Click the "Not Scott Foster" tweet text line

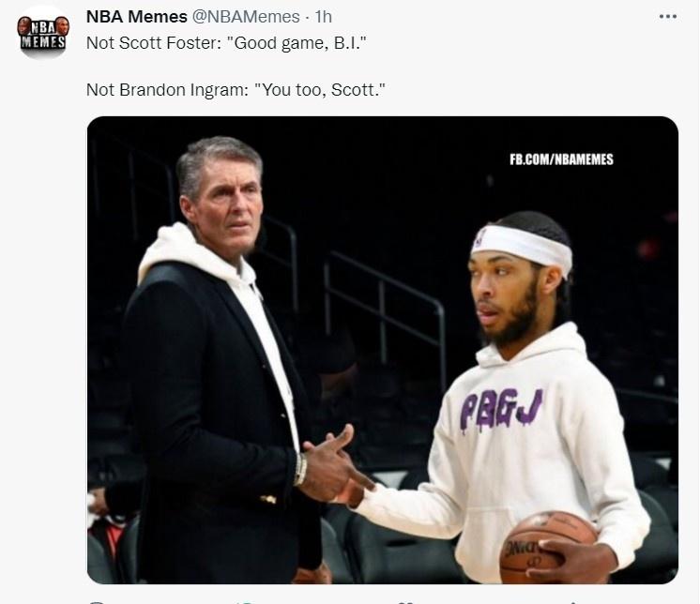click(x=226, y=43)
